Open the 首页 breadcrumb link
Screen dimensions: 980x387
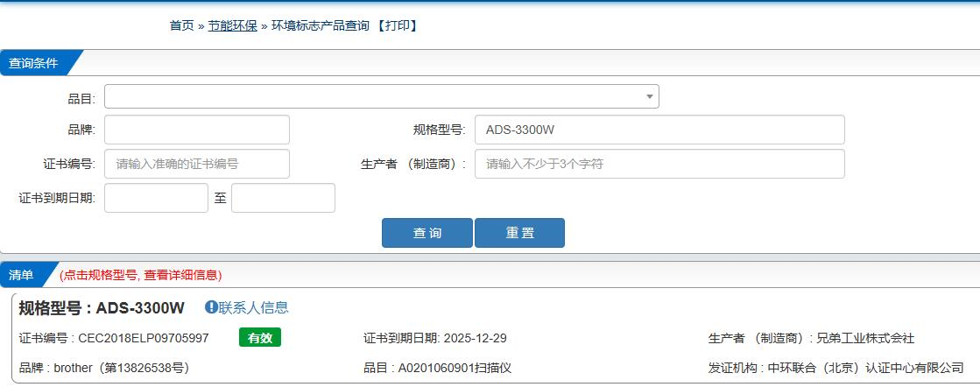click(x=182, y=25)
